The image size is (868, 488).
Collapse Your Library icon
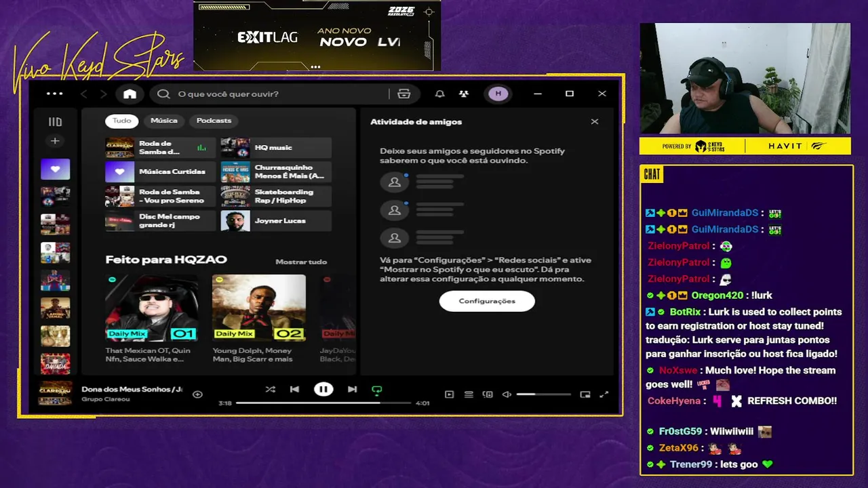55,122
